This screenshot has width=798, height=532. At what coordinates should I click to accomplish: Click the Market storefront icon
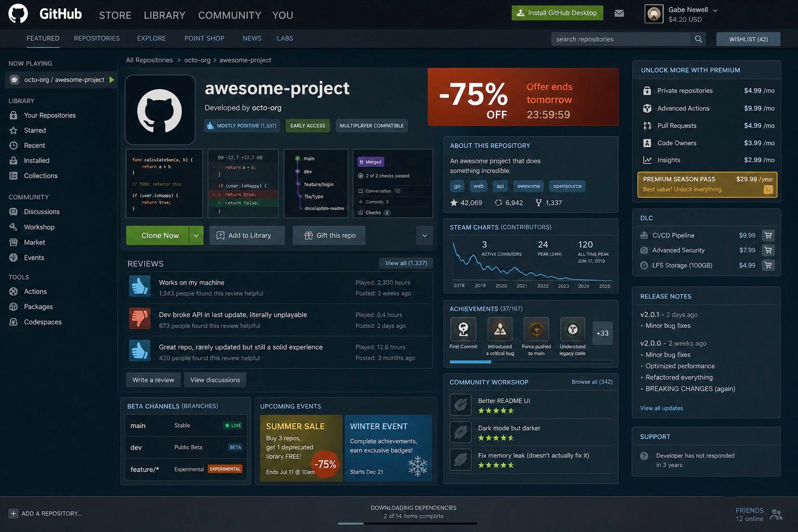pyautogui.click(x=14, y=242)
